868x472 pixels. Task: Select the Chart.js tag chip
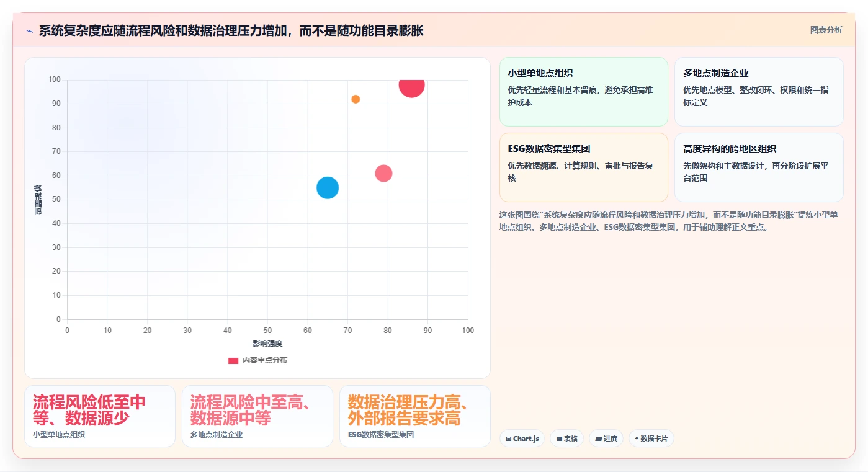pos(522,439)
